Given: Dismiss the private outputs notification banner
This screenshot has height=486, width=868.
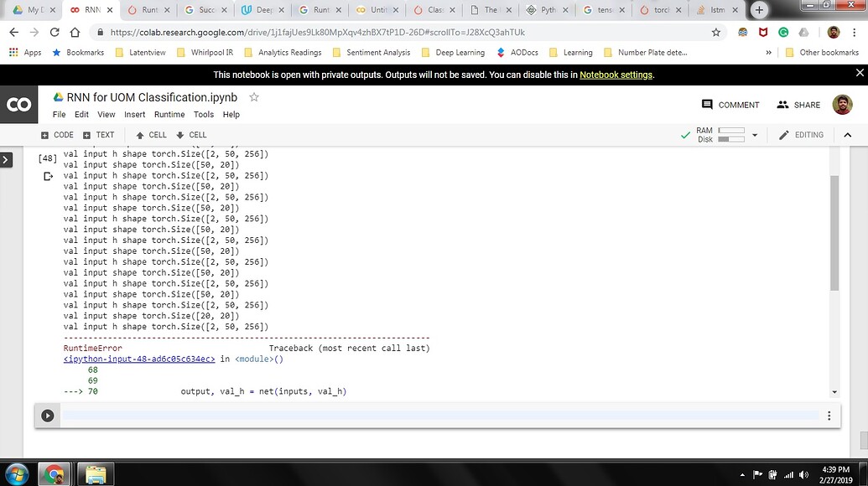Looking at the screenshot, I should tap(859, 74).
